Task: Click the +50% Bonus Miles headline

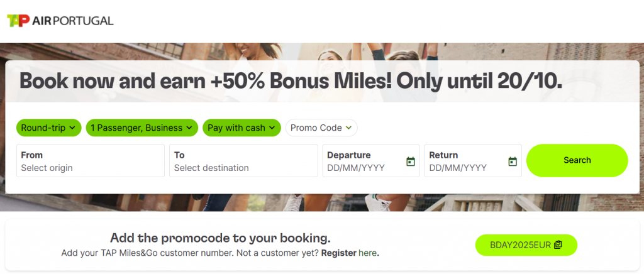Action: tap(291, 80)
